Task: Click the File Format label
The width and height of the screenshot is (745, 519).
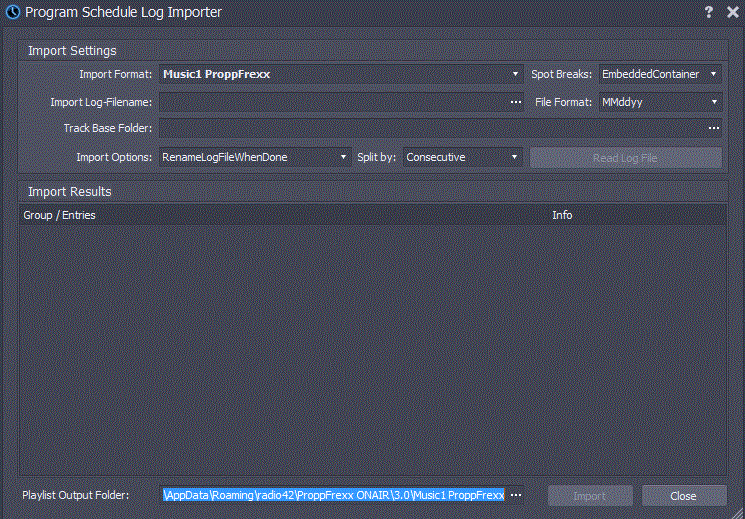Action: pos(564,102)
